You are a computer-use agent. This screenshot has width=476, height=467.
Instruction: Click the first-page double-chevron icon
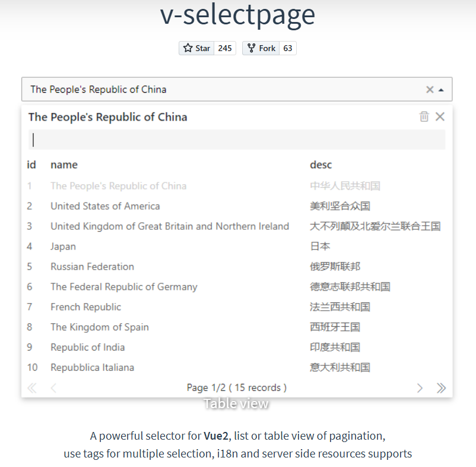(x=31, y=387)
